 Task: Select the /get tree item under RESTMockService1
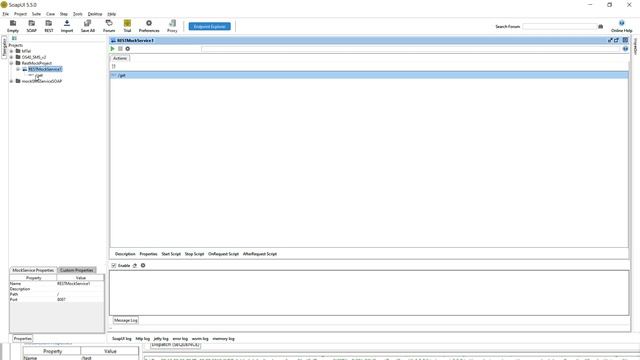click(x=39, y=76)
